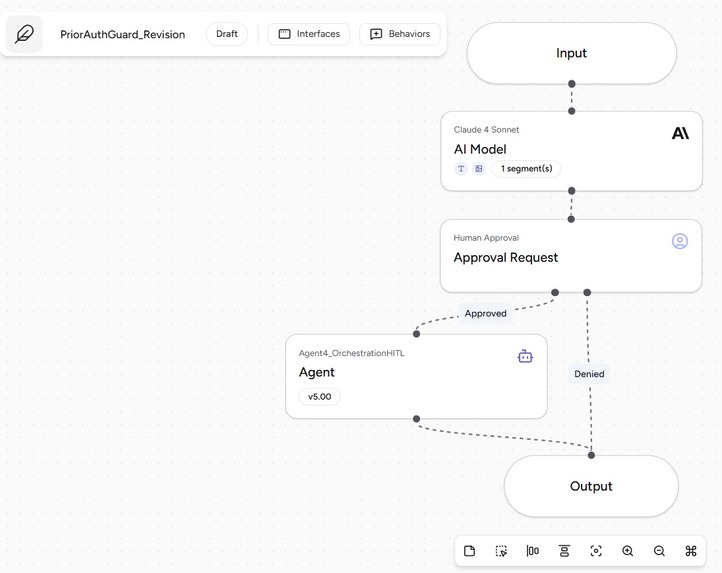
Task: Click the v5.00 version badge
Action: pos(320,397)
